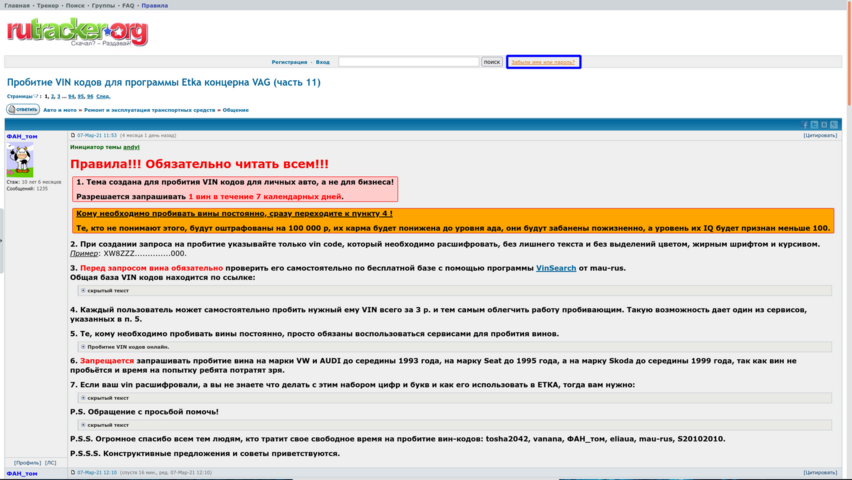Click red text 1 вин в течение 7 календарных дней

(x=265, y=197)
